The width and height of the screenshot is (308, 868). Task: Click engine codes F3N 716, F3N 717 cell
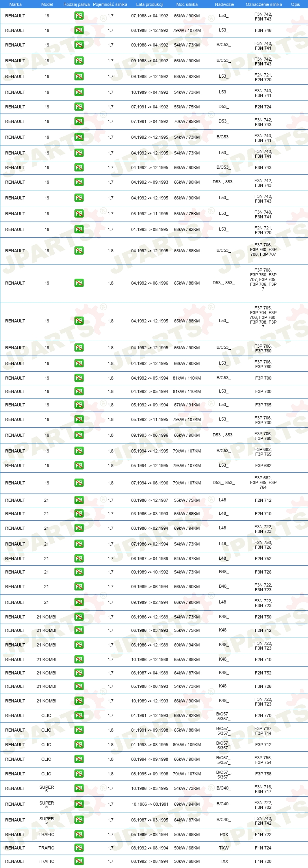point(263,789)
